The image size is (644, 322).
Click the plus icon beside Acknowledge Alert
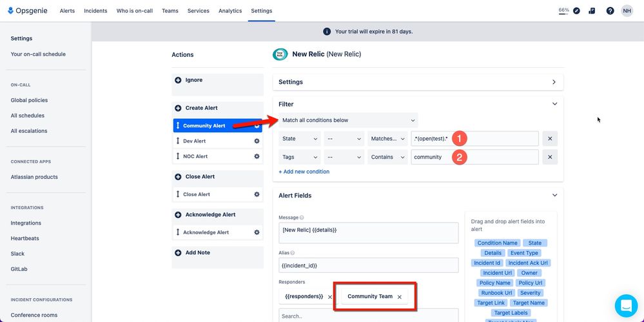[178, 215]
